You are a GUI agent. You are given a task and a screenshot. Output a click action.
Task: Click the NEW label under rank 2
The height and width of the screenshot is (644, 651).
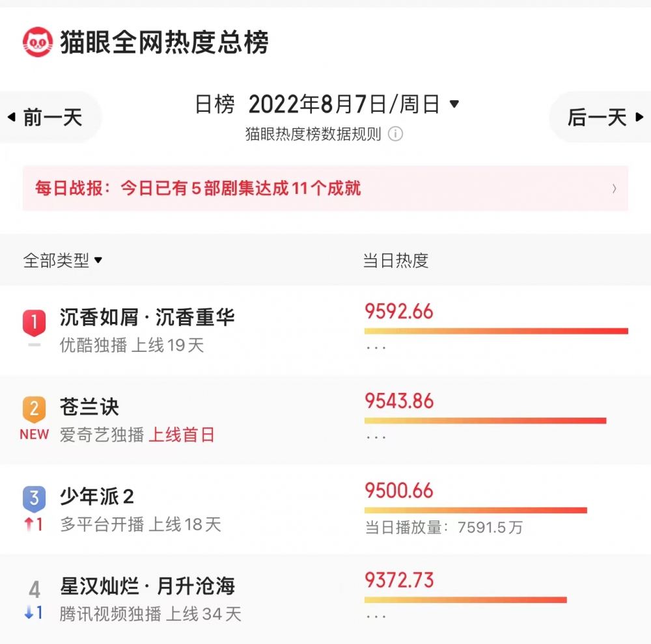pyautogui.click(x=35, y=435)
